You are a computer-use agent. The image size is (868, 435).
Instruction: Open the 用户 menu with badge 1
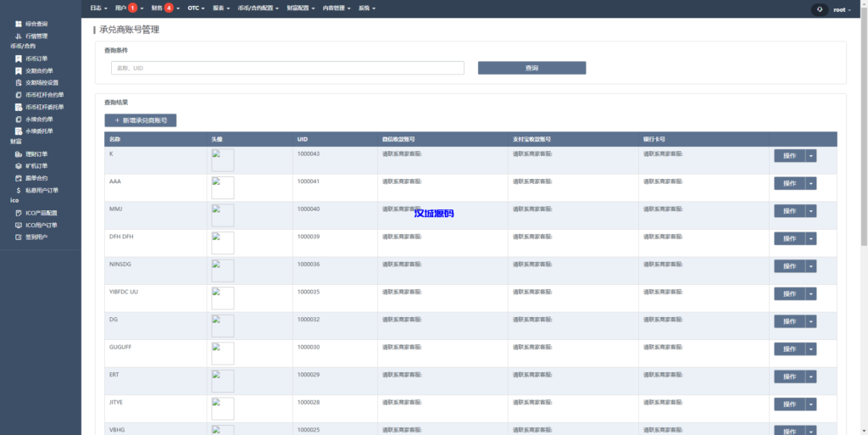(129, 8)
